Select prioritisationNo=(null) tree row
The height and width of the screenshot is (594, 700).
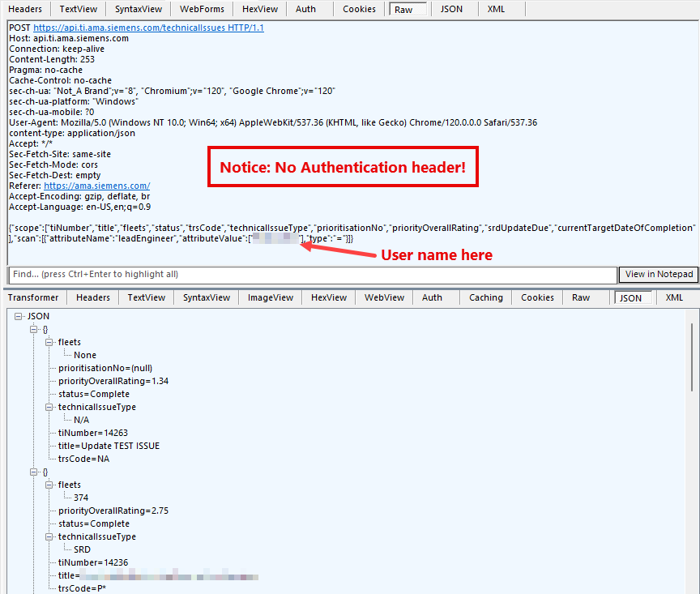click(105, 368)
